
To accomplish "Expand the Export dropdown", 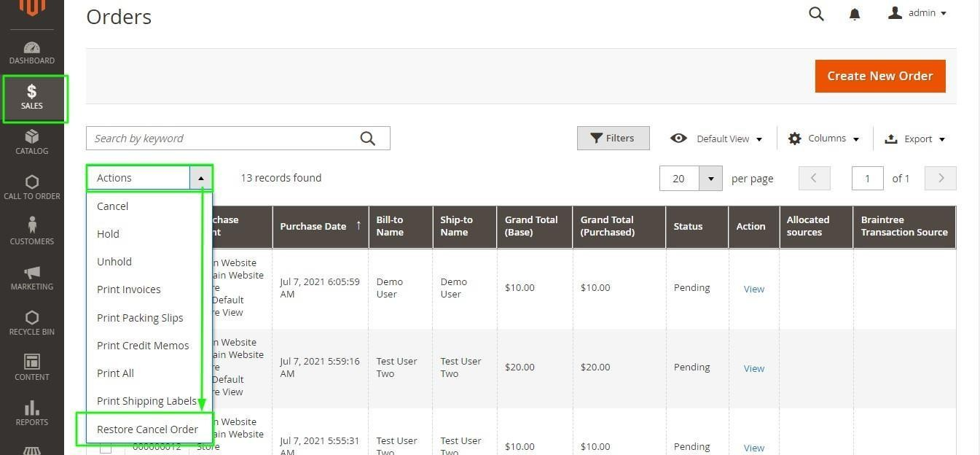I will tap(914, 139).
